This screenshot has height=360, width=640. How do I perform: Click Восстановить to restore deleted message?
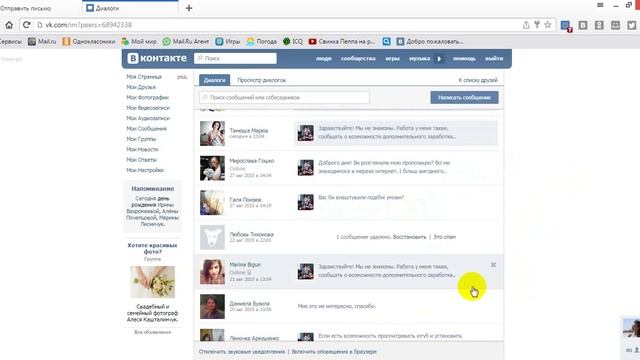click(x=409, y=237)
